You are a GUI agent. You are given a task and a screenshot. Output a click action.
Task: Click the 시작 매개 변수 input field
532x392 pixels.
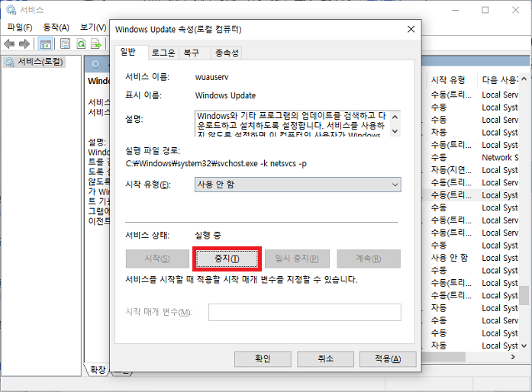coord(305,313)
